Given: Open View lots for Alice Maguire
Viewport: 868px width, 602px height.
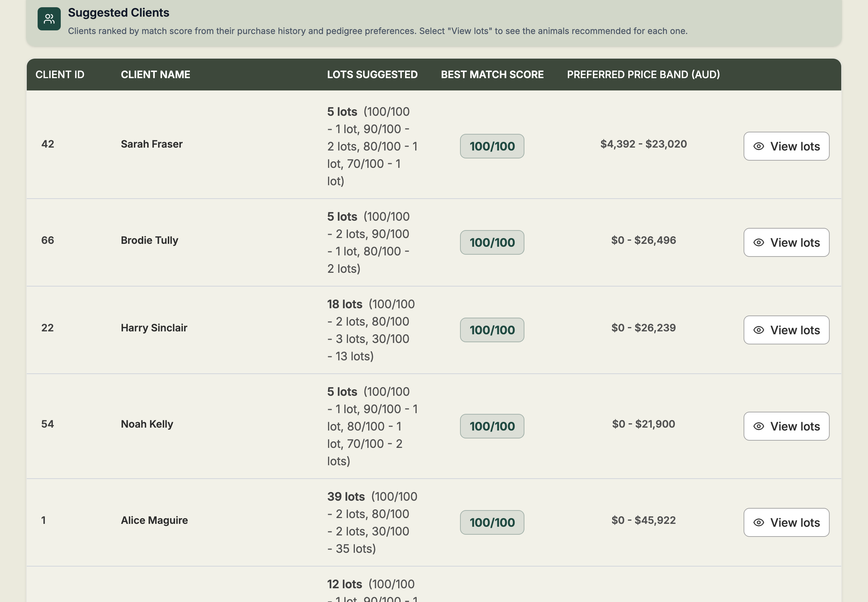Looking at the screenshot, I should click(786, 522).
